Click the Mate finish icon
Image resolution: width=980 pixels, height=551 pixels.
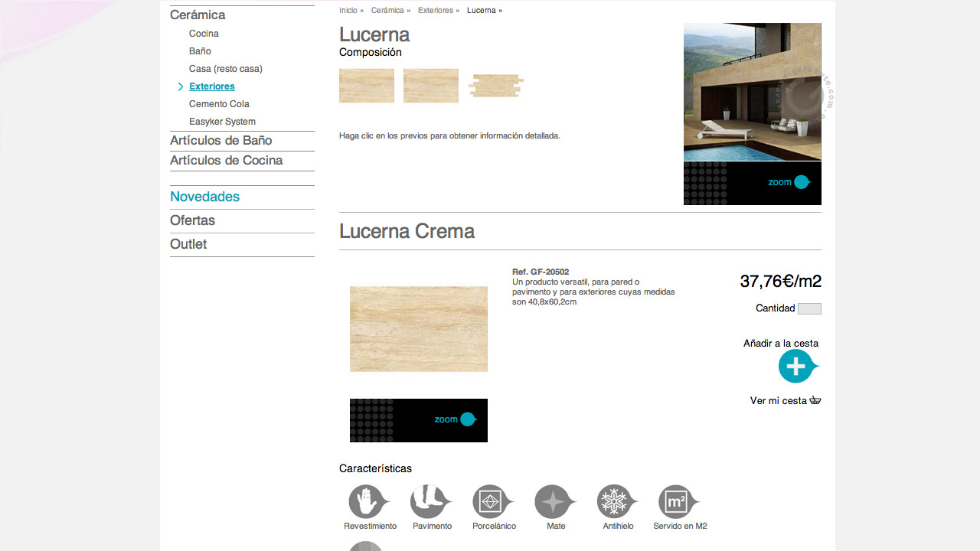pyautogui.click(x=554, y=502)
